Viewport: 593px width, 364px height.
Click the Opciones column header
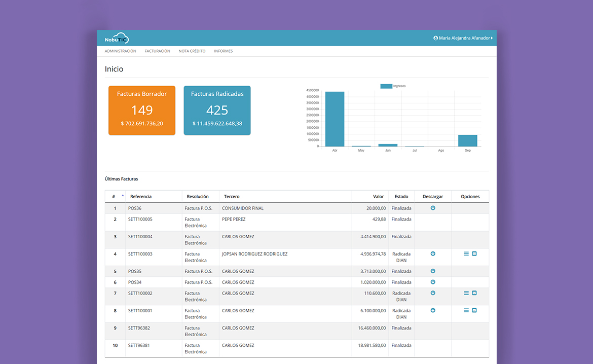click(470, 197)
